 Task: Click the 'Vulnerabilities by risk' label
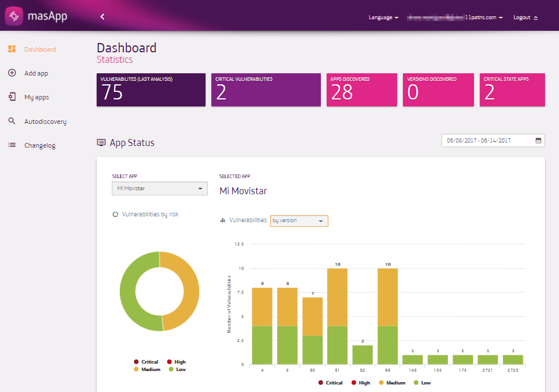pos(150,215)
